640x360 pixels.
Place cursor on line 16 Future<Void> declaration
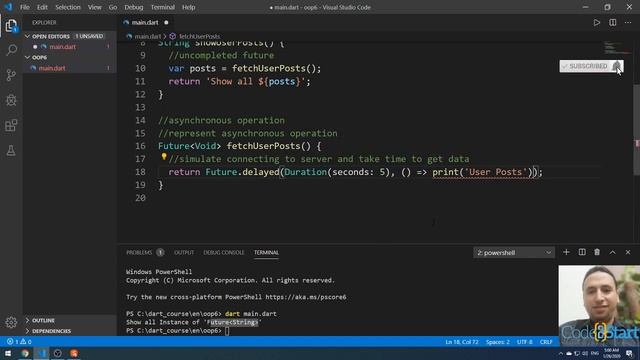coord(239,146)
